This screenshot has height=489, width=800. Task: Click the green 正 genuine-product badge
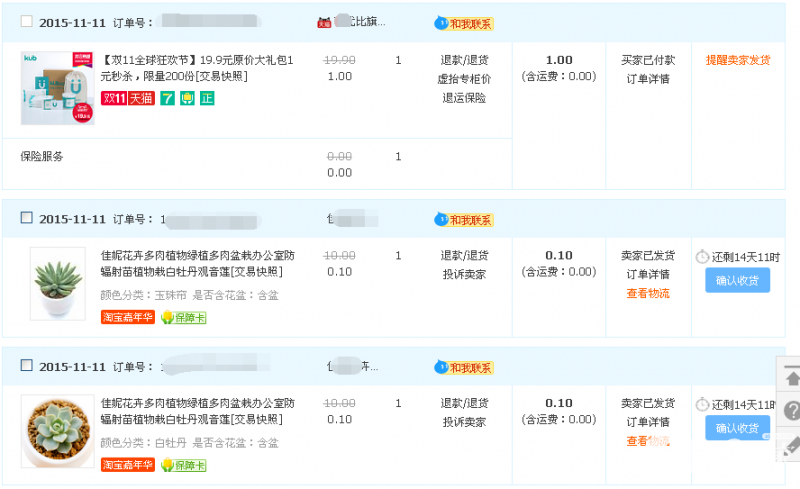pos(207,98)
